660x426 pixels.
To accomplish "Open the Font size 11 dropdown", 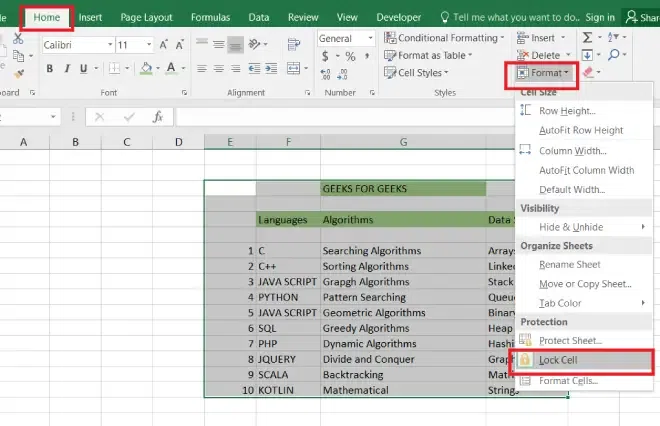I will pos(149,45).
